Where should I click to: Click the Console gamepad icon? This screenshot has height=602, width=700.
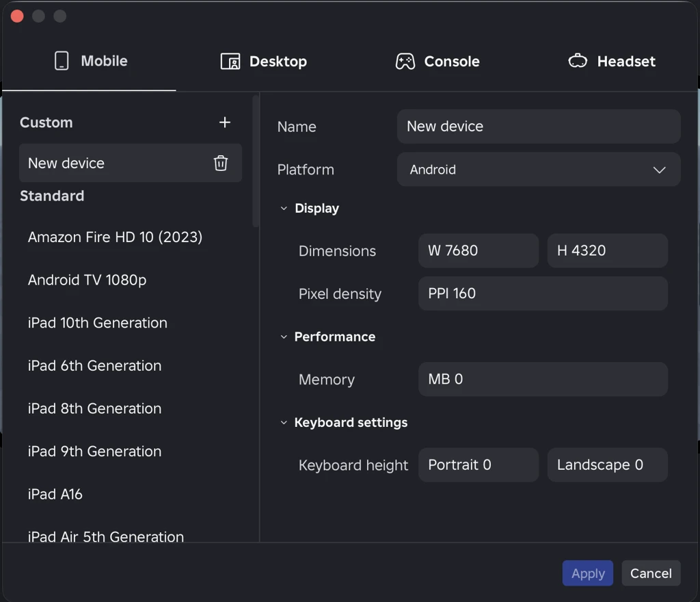(x=405, y=61)
